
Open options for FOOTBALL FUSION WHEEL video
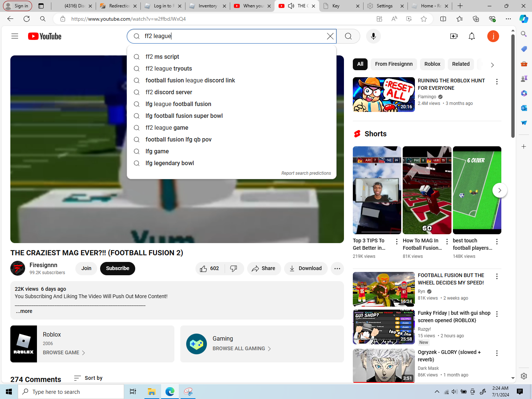click(497, 276)
